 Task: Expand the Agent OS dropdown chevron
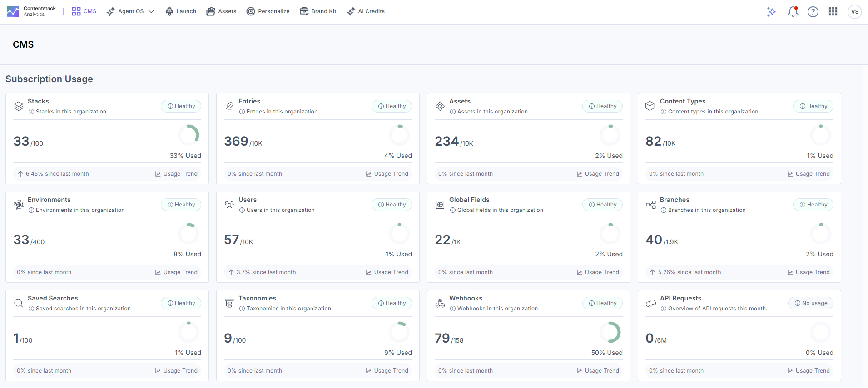point(151,11)
